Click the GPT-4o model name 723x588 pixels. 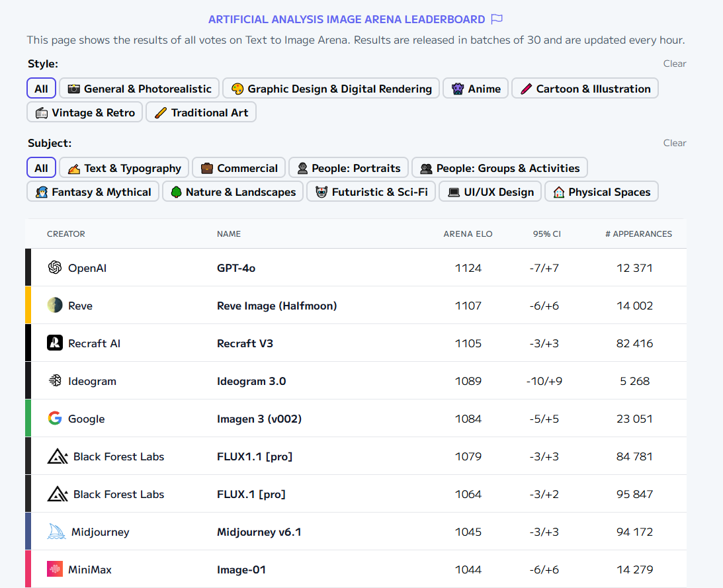point(236,268)
